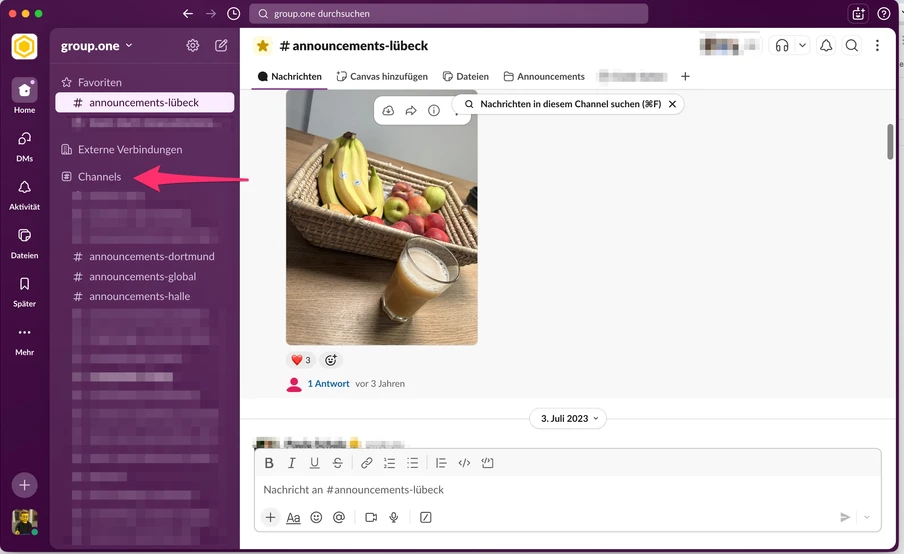Open Dateien in the left rail

click(x=24, y=242)
